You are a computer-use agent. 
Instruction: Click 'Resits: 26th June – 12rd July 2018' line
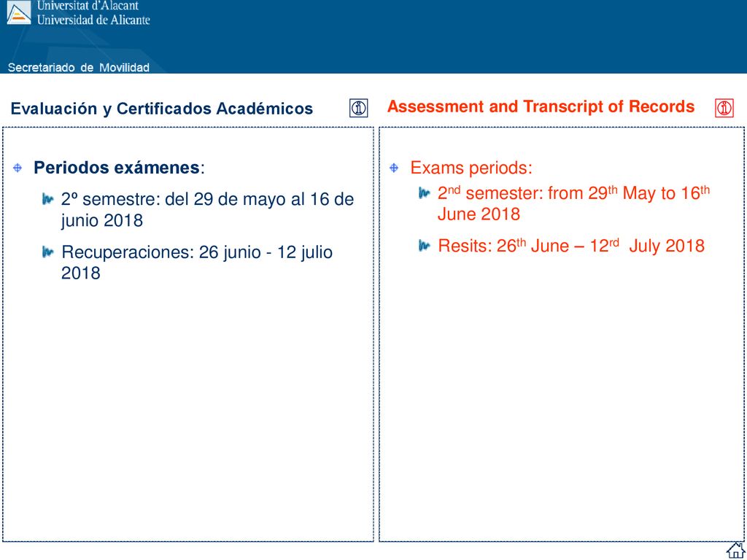point(570,246)
